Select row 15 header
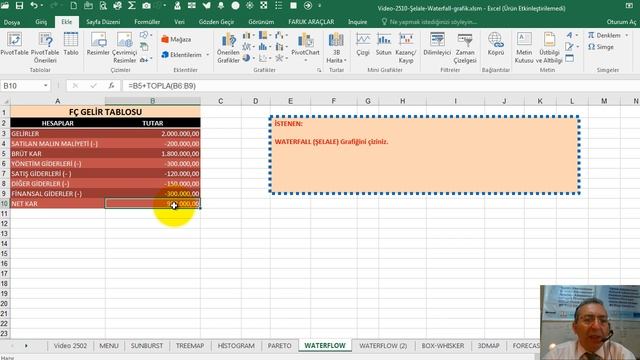The width and height of the screenshot is (640, 360). 4,253
